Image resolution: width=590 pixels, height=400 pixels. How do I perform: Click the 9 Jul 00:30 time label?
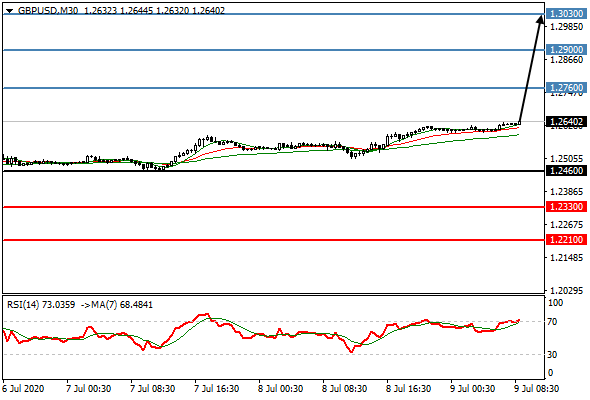[x=473, y=389]
